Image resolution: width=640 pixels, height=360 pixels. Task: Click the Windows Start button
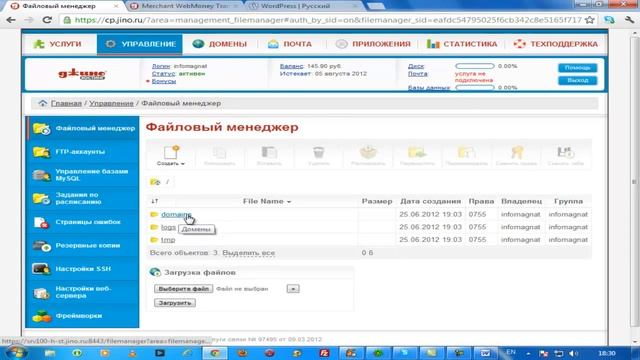16,352
